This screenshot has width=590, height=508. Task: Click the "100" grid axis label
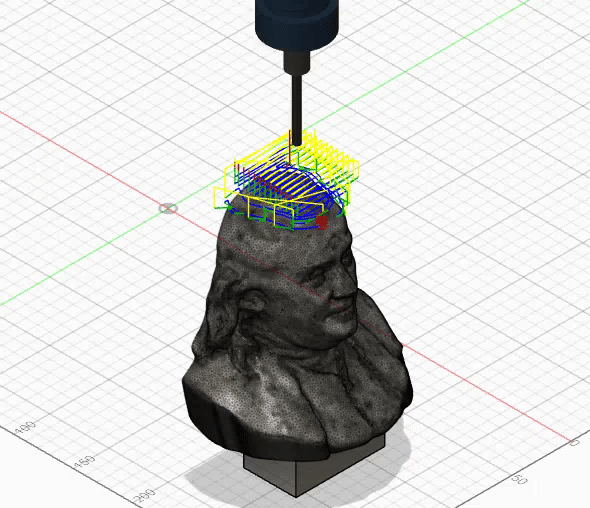point(26,428)
